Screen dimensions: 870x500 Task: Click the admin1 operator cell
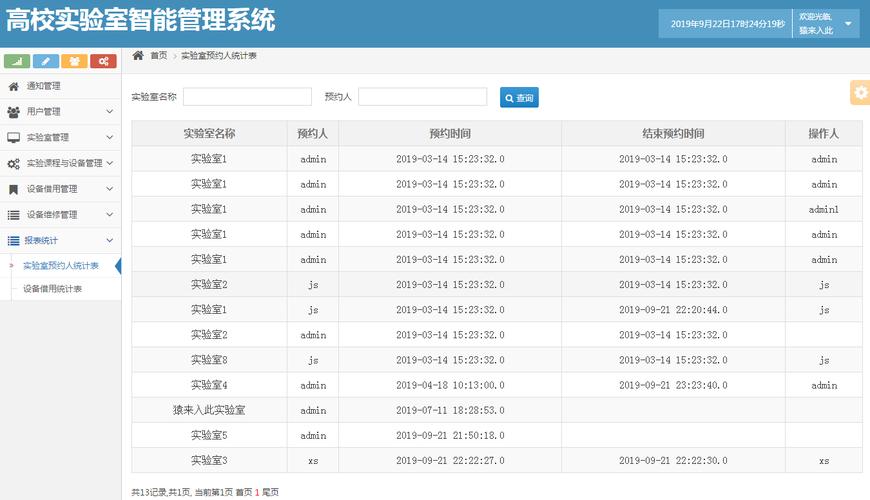tap(824, 209)
